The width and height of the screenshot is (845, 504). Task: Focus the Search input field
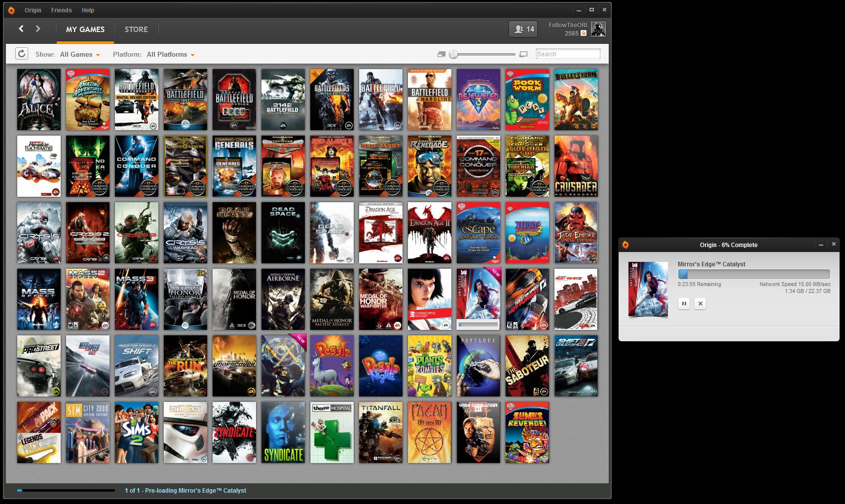click(x=568, y=54)
